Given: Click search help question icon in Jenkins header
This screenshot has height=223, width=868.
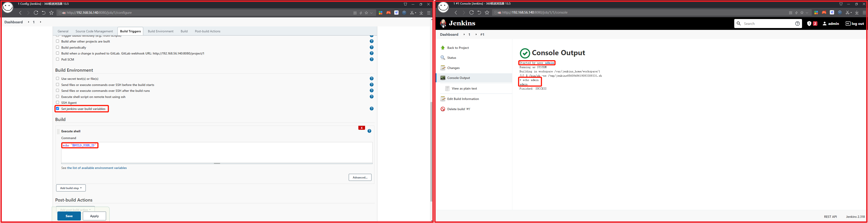Looking at the screenshot, I should (x=797, y=24).
